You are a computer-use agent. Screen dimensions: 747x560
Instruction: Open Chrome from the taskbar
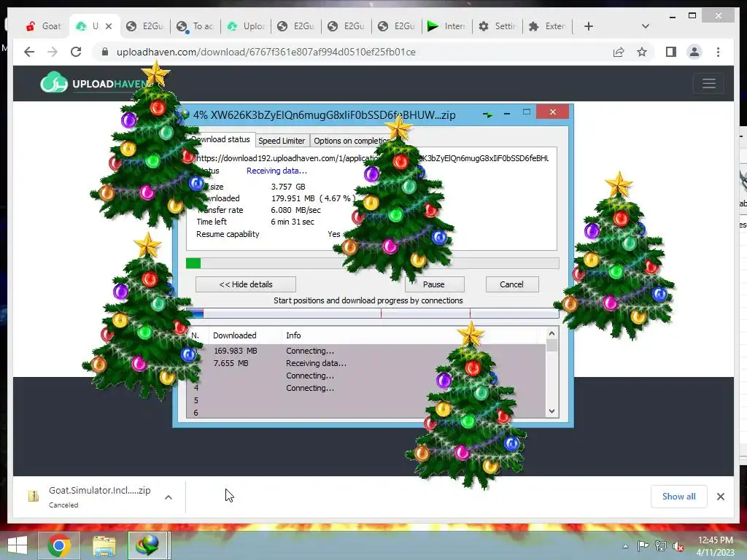(x=59, y=545)
